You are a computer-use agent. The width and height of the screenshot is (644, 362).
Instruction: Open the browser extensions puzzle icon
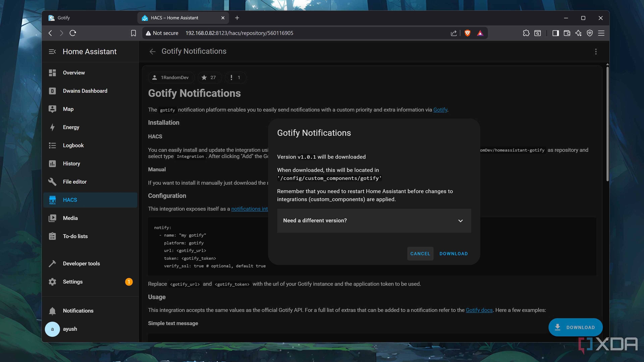pyautogui.click(x=526, y=33)
